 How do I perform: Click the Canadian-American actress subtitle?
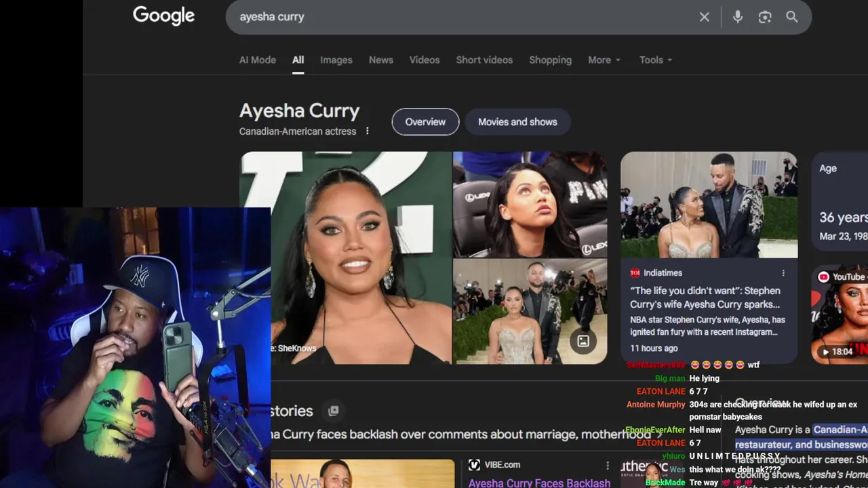click(298, 131)
